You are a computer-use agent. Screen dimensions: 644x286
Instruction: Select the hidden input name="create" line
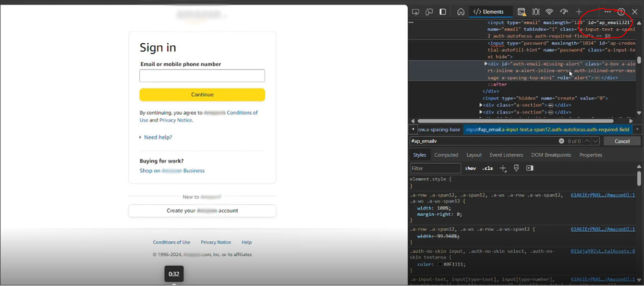click(545, 98)
